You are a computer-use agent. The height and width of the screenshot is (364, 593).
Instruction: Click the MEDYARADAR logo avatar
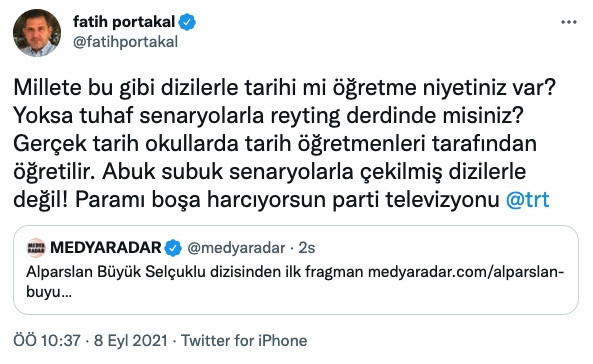click(36, 248)
